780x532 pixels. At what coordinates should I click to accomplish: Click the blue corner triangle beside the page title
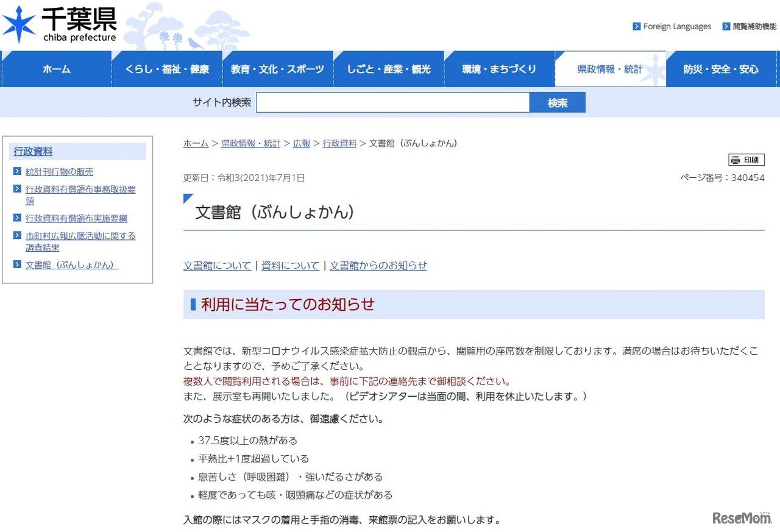pos(186,197)
